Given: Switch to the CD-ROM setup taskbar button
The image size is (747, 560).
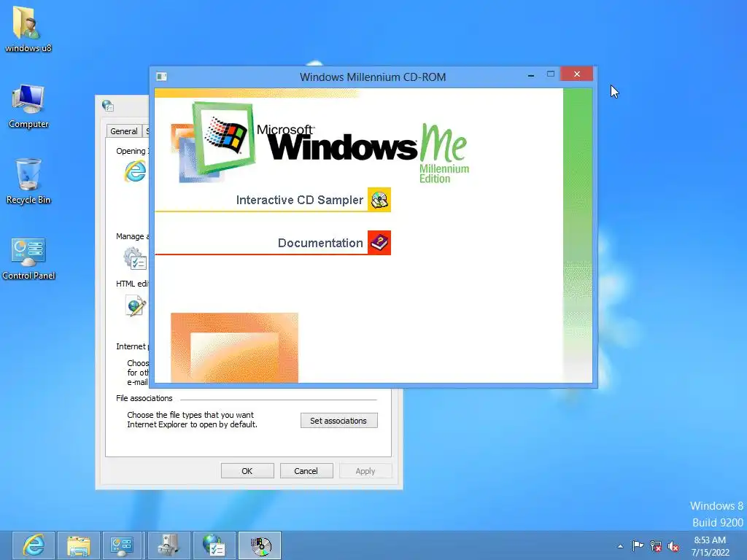Looking at the screenshot, I should pyautogui.click(x=260, y=545).
